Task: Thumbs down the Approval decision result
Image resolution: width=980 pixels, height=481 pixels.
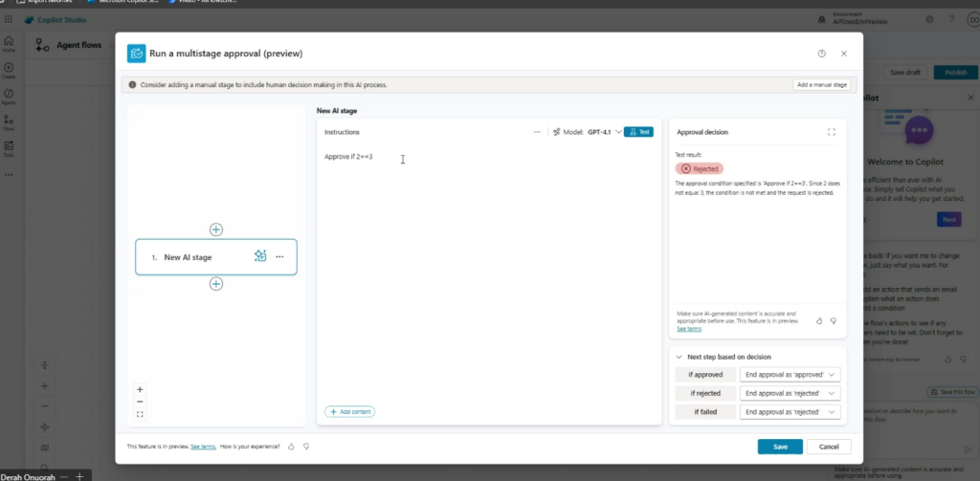Action: pos(834,320)
